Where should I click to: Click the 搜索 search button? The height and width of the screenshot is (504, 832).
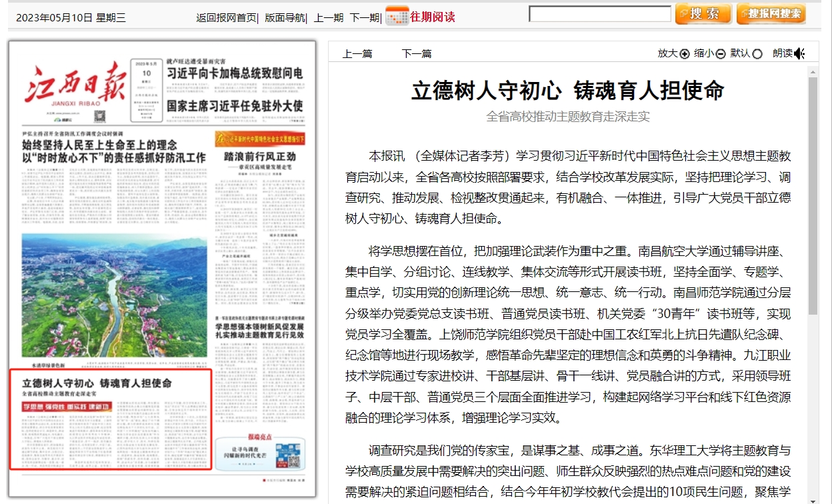pos(703,14)
